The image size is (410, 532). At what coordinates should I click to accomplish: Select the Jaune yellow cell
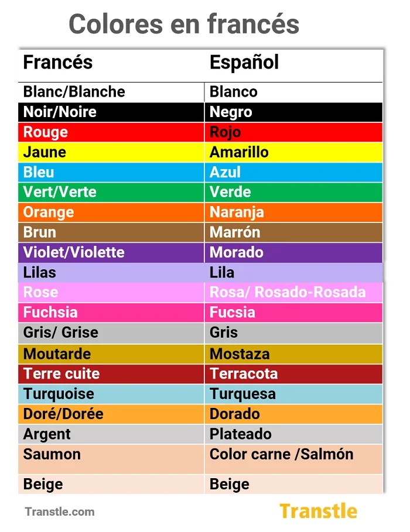coord(111,152)
